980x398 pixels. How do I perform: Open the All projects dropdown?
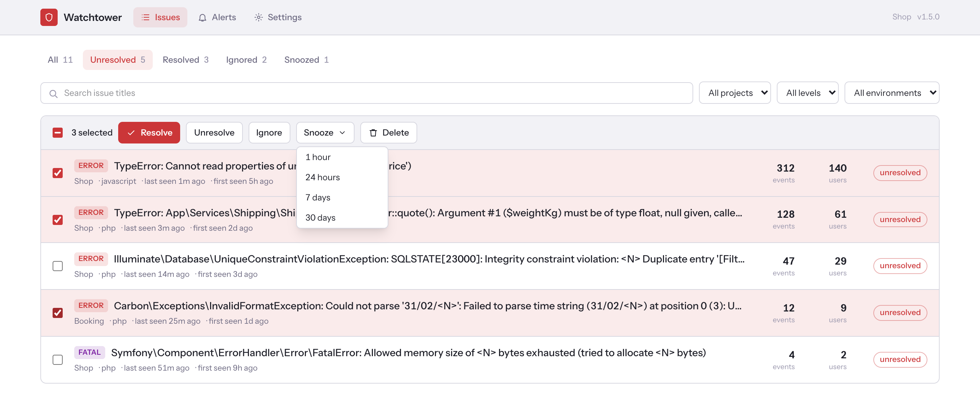(735, 93)
